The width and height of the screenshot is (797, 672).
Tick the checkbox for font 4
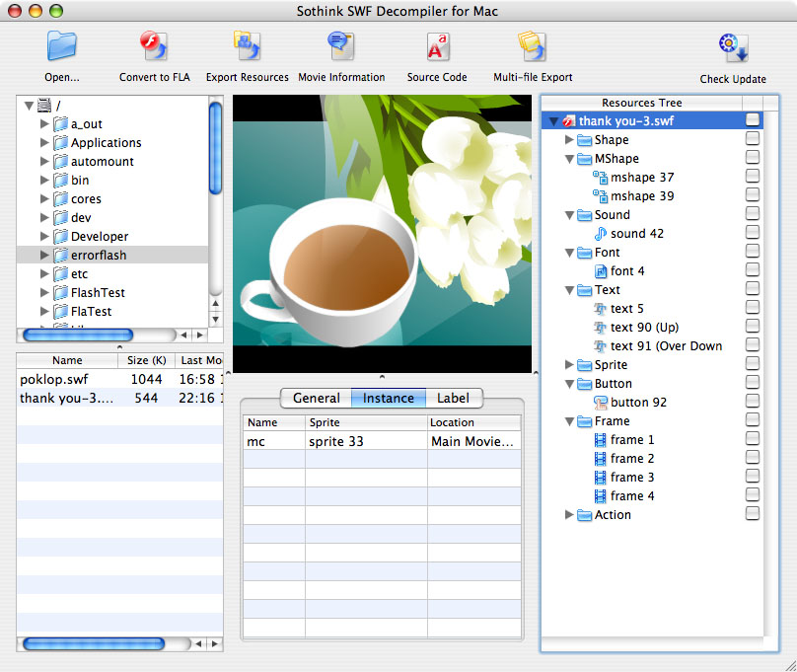tap(753, 269)
